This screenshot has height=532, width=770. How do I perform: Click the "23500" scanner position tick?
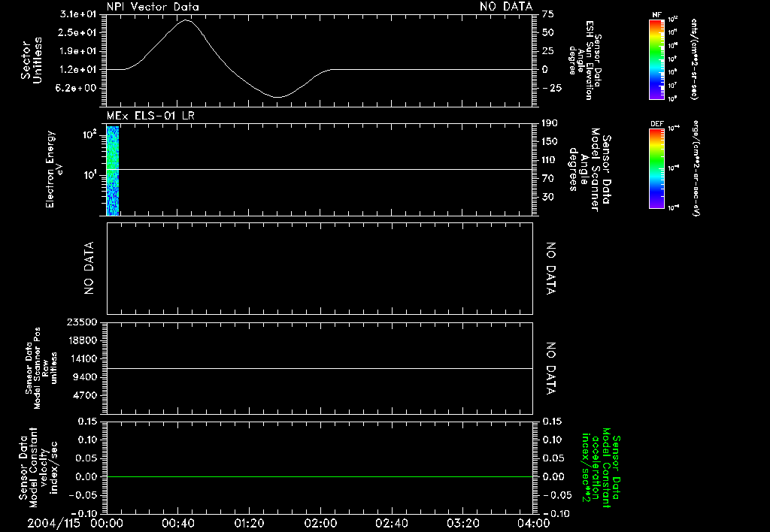point(81,322)
